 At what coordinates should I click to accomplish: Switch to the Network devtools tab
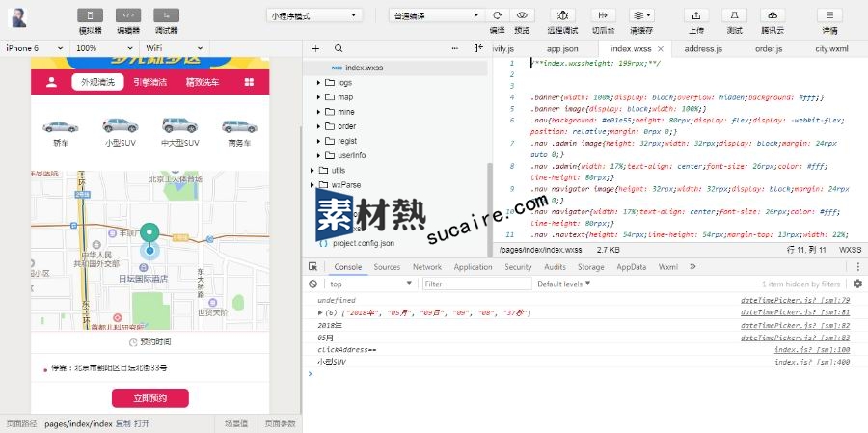point(426,267)
